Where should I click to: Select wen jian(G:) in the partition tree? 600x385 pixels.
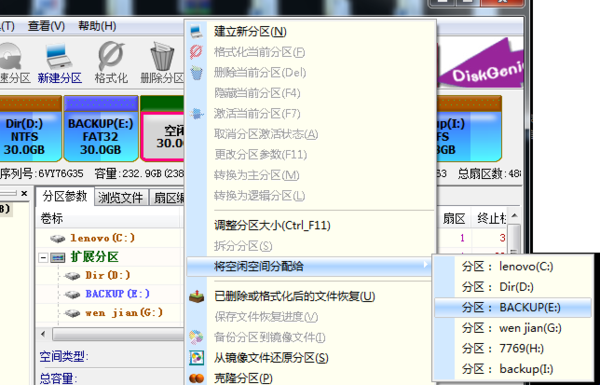pyautogui.click(x=124, y=313)
